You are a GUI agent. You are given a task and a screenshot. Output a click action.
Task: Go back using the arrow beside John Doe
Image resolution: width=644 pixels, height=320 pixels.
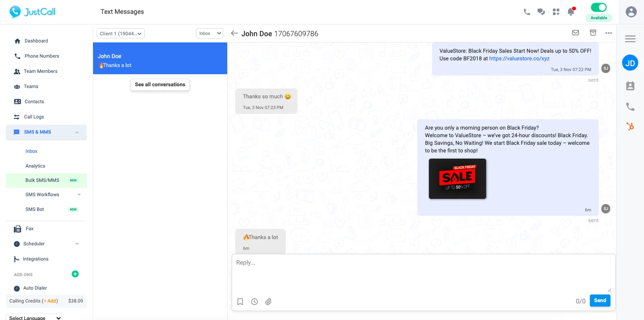tap(234, 33)
